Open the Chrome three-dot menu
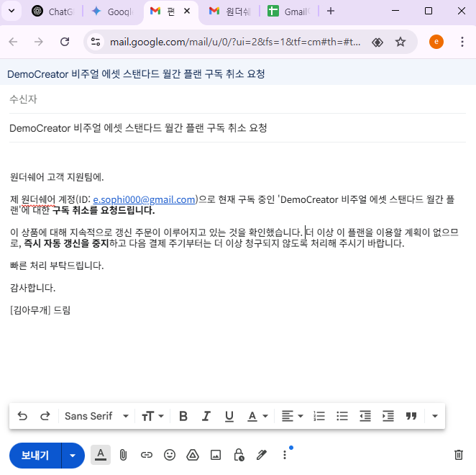This screenshot has height=475, width=476. click(462, 42)
